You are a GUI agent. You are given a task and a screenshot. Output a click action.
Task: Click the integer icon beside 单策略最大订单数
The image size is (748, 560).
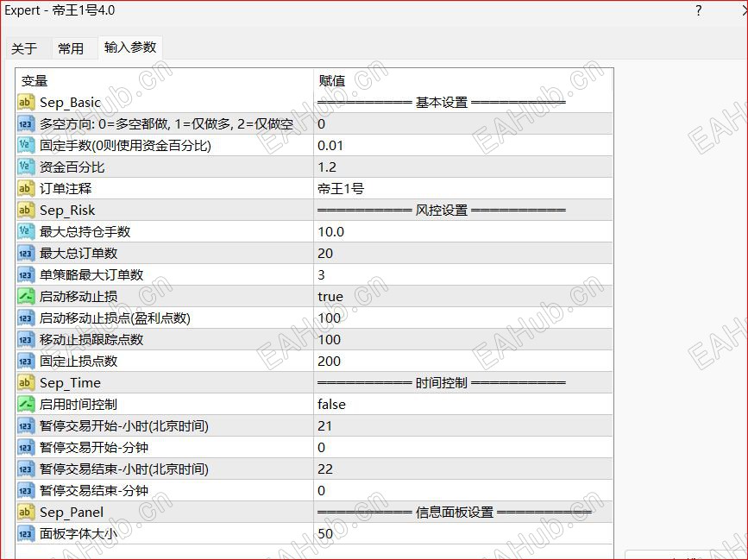point(26,274)
